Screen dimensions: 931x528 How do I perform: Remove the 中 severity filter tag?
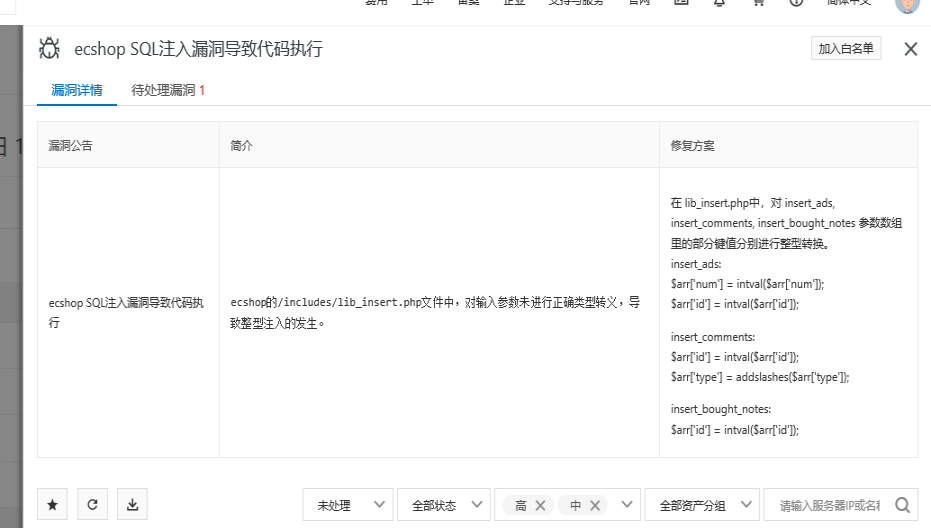pyautogui.click(x=596, y=506)
